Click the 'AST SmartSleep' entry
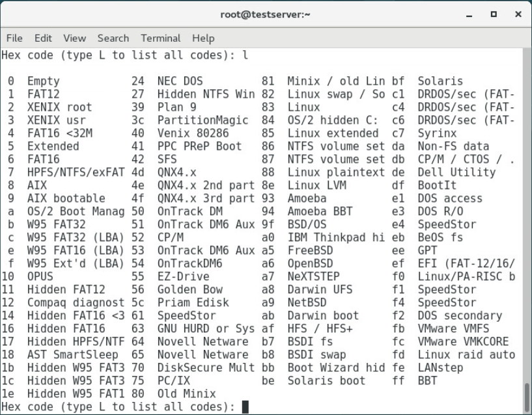 73,354
